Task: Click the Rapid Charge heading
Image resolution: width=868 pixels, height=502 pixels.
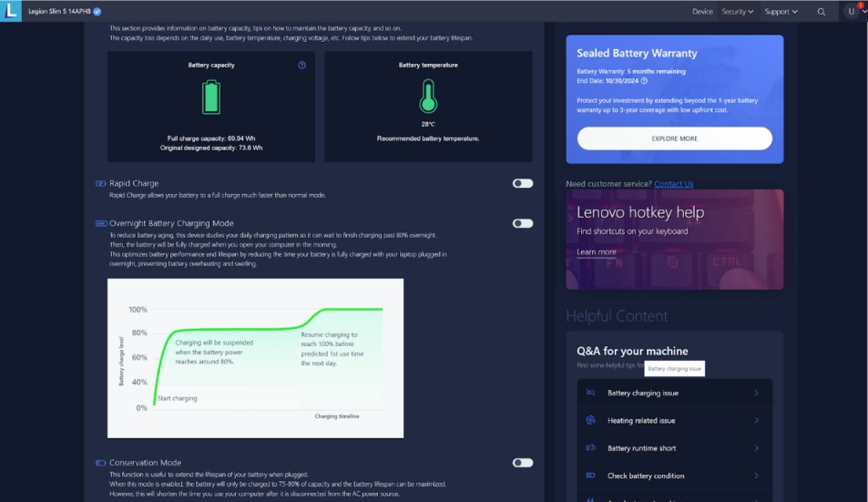Action: pos(134,183)
